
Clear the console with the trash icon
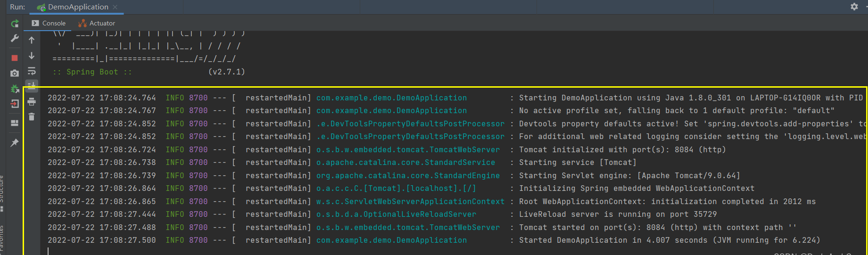point(32,117)
